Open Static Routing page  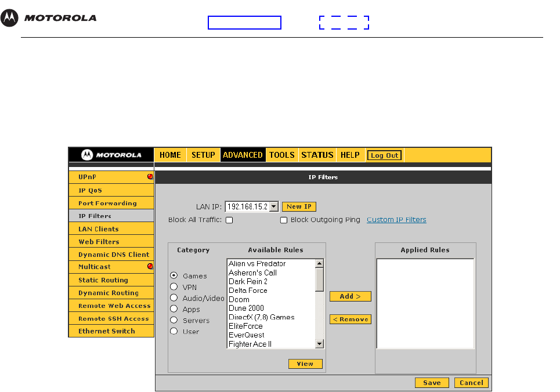[x=111, y=280]
